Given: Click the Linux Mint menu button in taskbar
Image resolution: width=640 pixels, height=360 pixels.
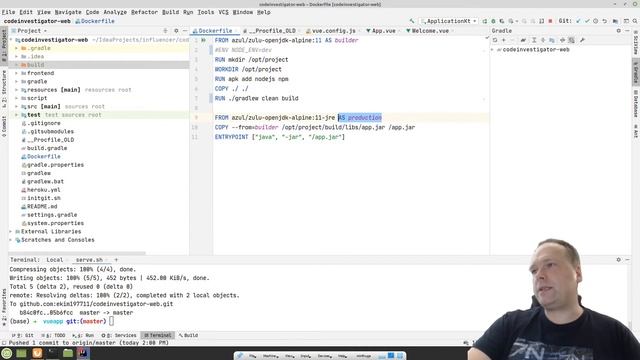Looking at the screenshot, I should [7, 353].
